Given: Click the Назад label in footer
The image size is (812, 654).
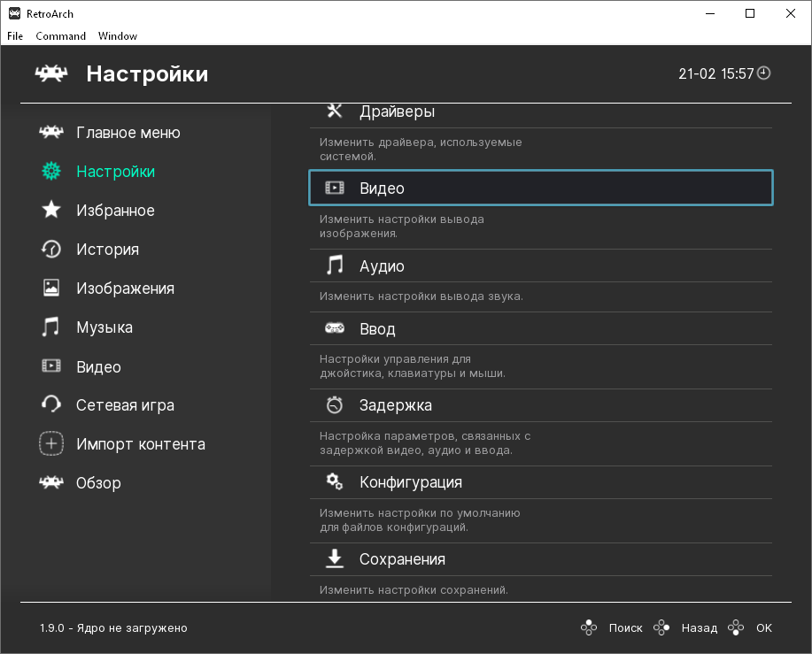Looking at the screenshot, I should tap(700, 627).
